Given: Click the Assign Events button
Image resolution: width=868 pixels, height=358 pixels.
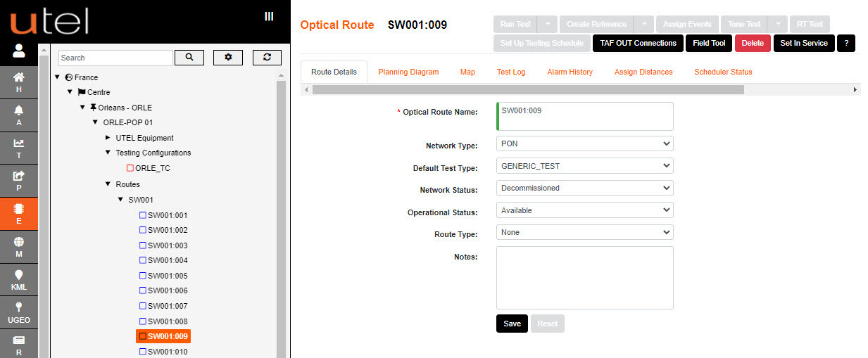Looking at the screenshot, I should (x=688, y=24).
